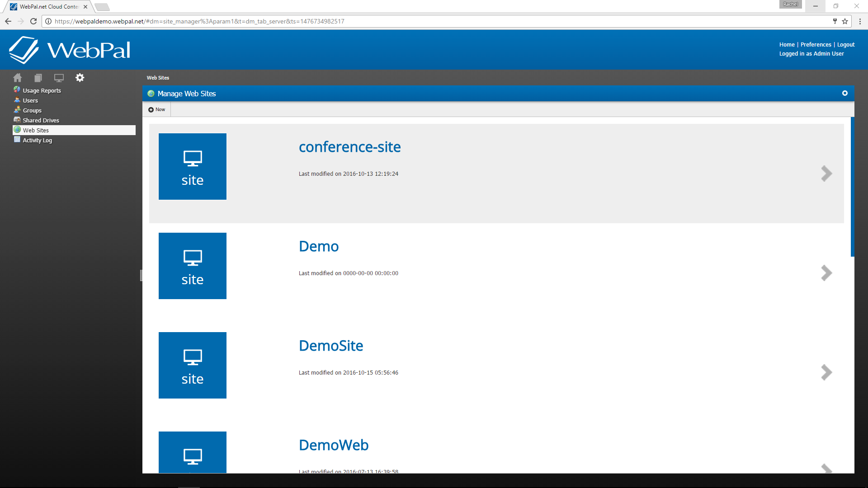Open Activity Log in sidebar
868x488 pixels.
tap(37, 140)
